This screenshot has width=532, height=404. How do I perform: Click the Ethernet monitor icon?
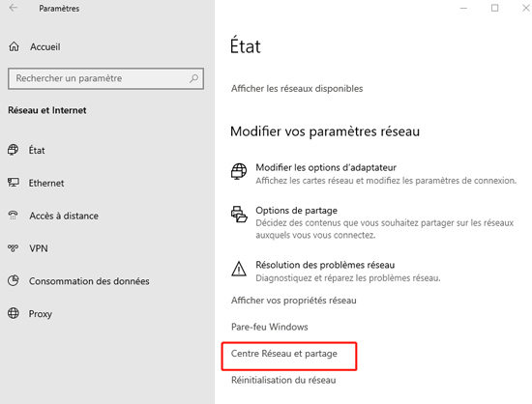tap(14, 183)
